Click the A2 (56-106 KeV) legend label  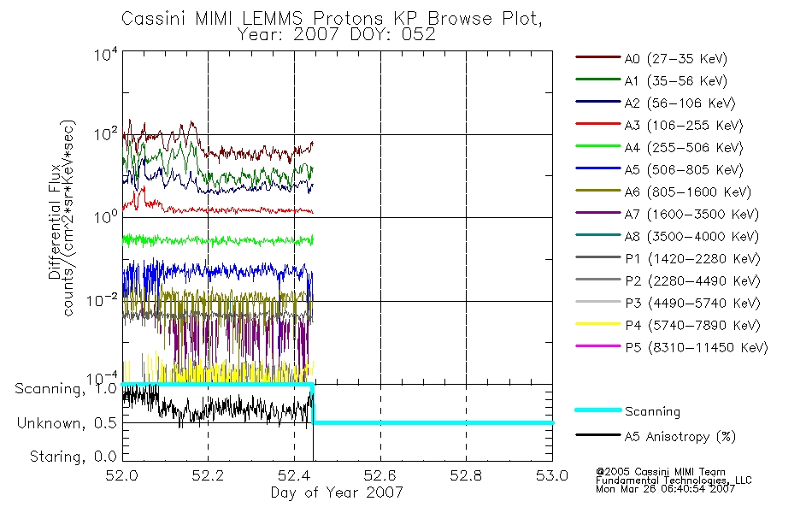[680, 103]
